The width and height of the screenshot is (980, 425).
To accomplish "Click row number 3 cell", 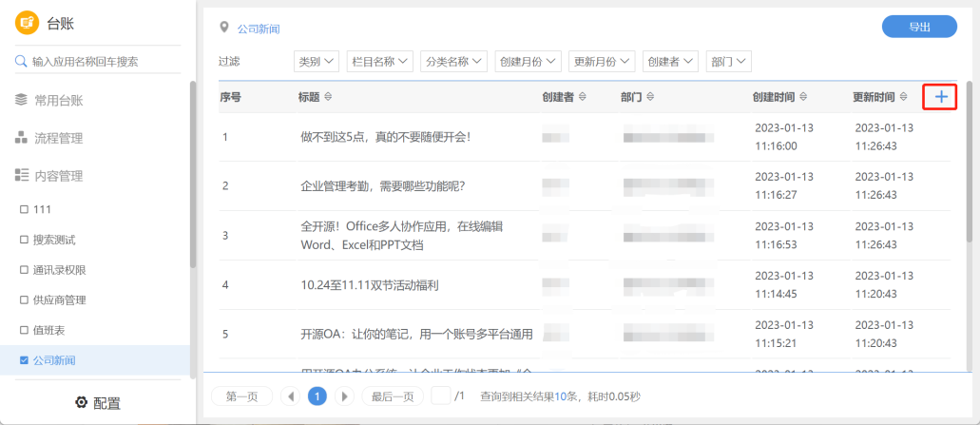I will tap(225, 235).
